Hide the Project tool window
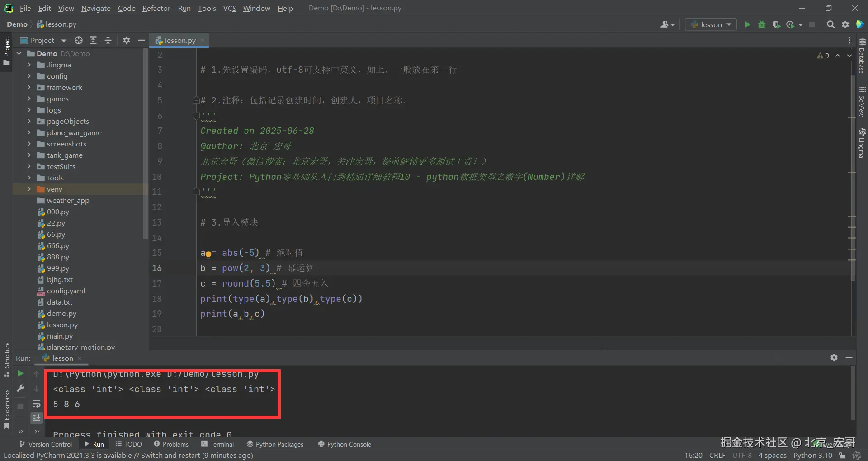The height and width of the screenshot is (461, 868). [141, 40]
